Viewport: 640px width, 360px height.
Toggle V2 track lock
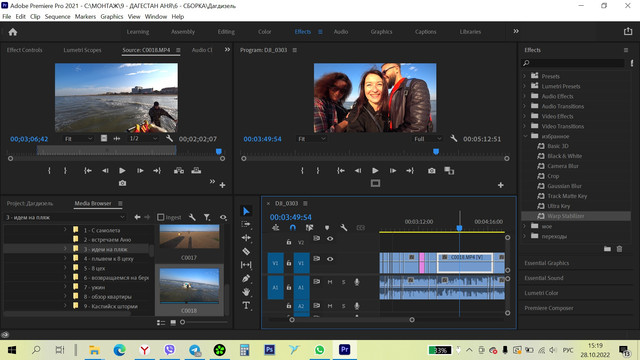pyautogui.click(x=289, y=242)
